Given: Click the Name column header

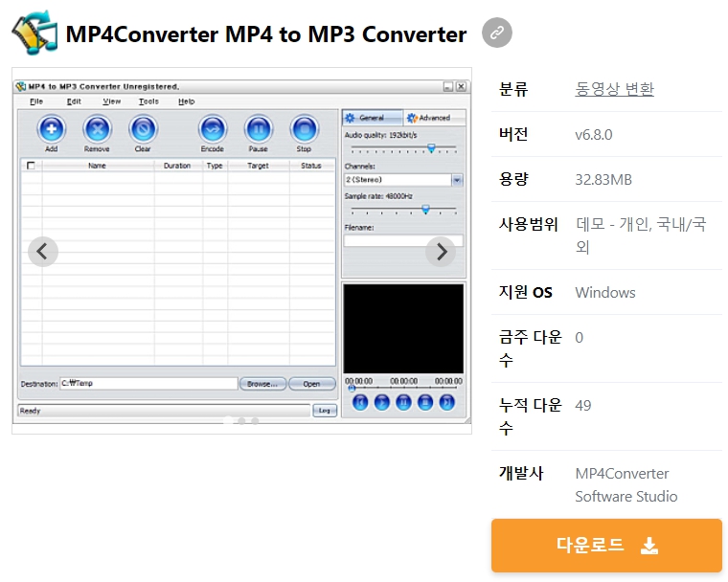Looking at the screenshot, I should coord(97,166).
